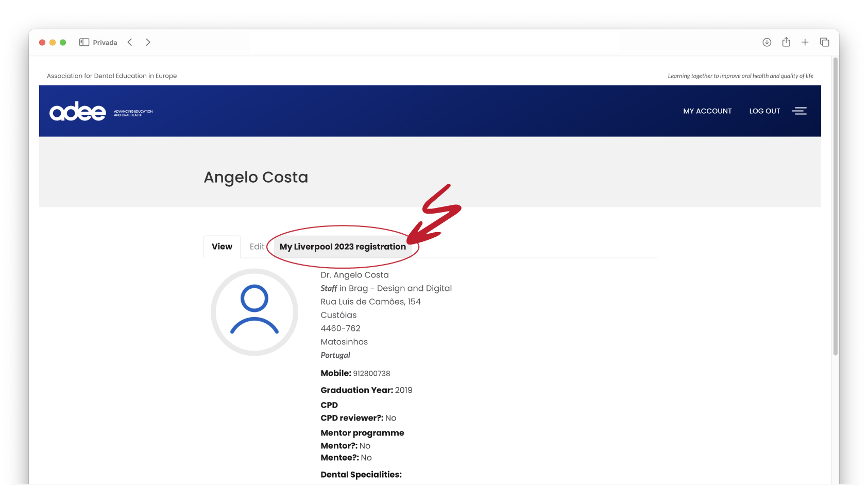Click the browser address bar
The height and width of the screenshot is (489, 868).
tap(434, 42)
